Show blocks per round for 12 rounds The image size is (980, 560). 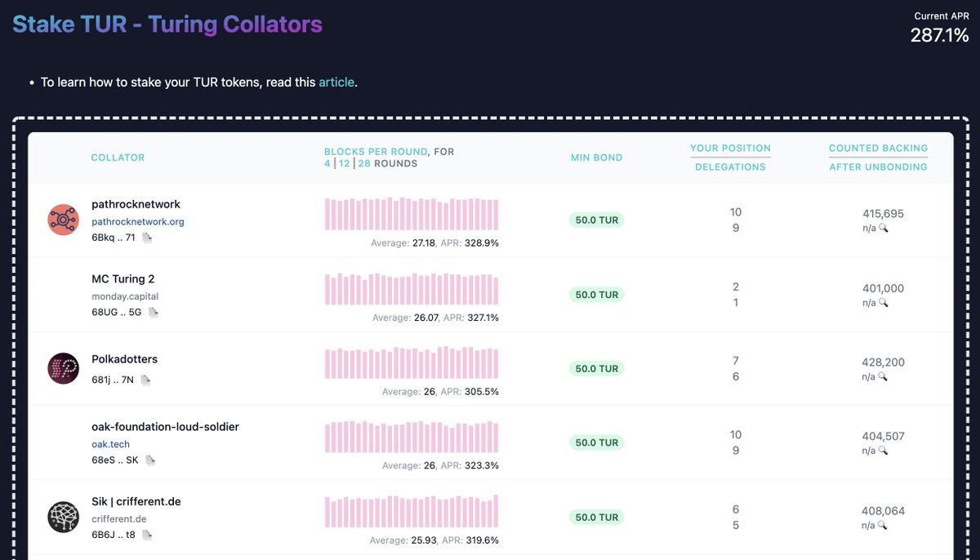pos(345,164)
